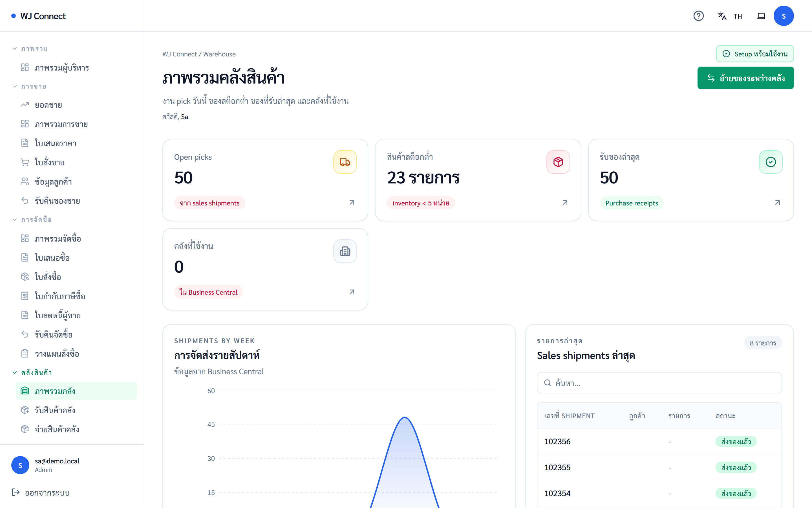The height and width of the screenshot is (508, 812).
Task: Click the truck icon in Open picks card
Action: click(x=345, y=162)
